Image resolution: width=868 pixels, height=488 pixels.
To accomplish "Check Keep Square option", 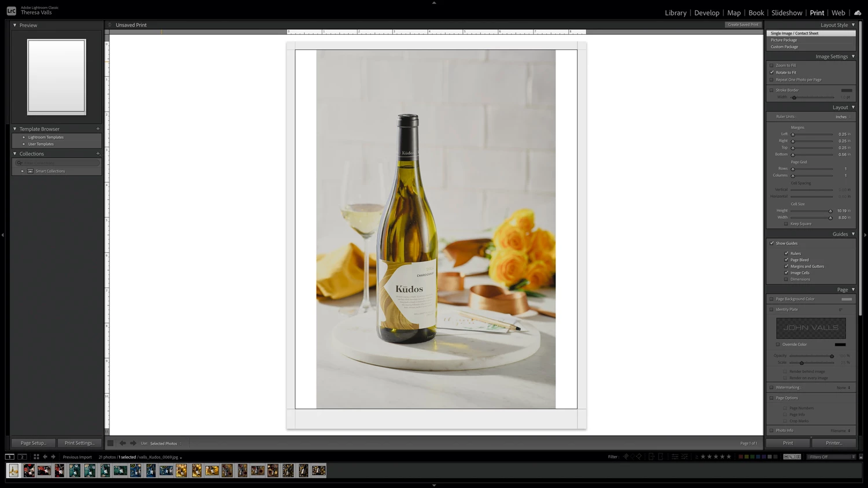I will [786, 224].
